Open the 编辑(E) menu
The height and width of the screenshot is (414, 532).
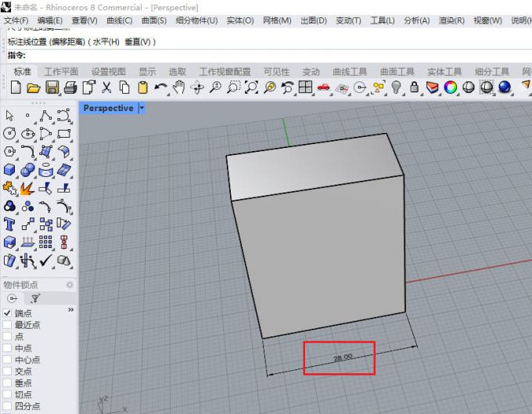pyautogui.click(x=50, y=20)
